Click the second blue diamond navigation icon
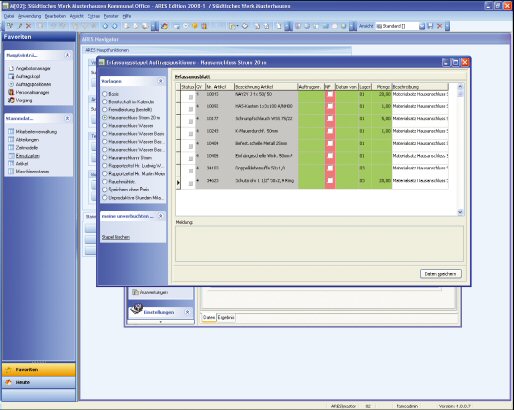 coord(114,26)
